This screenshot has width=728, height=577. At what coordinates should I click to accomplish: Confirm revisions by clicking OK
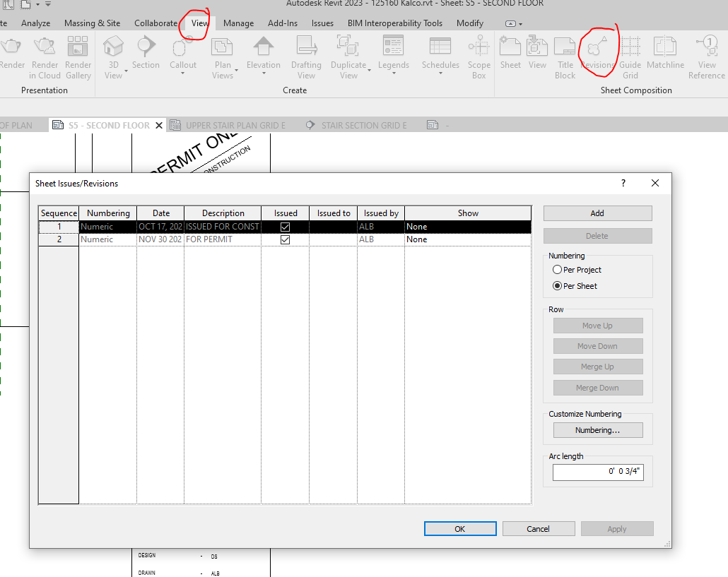tap(460, 528)
